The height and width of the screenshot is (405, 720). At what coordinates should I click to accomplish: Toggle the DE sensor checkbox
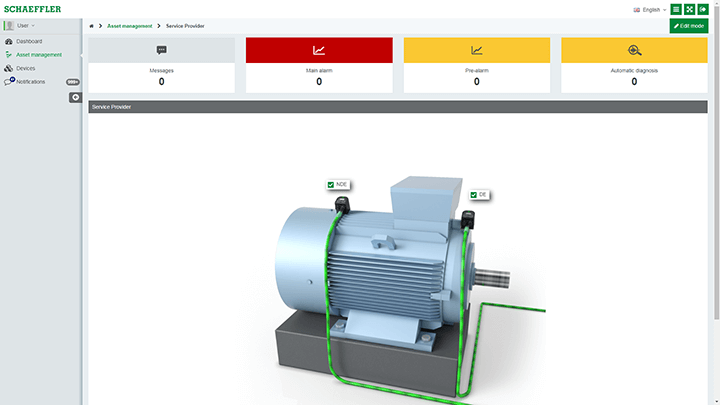tap(474, 195)
